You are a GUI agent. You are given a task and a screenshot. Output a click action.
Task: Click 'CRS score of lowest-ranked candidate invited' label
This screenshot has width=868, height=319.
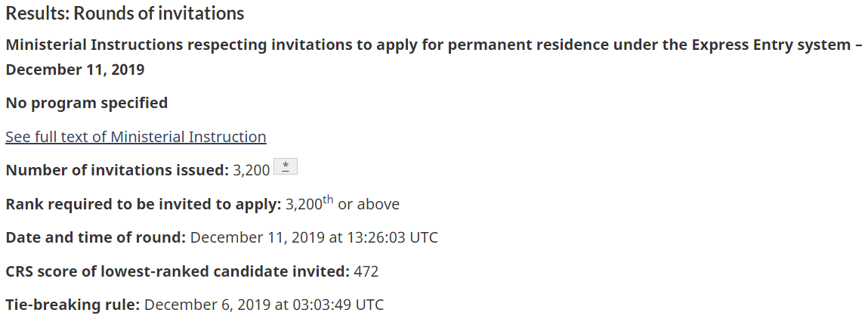(x=178, y=271)
